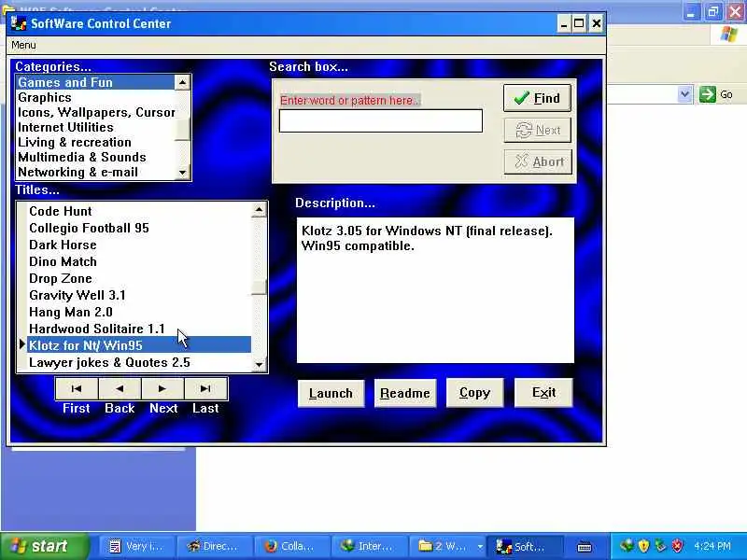Select Hardwood Solitaire 1.1 title

pyautogui.click(x=138, y=329)
